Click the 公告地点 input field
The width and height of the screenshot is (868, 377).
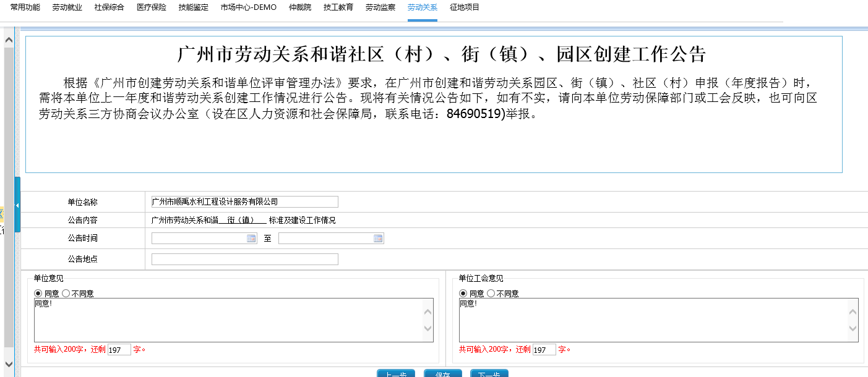245,259
